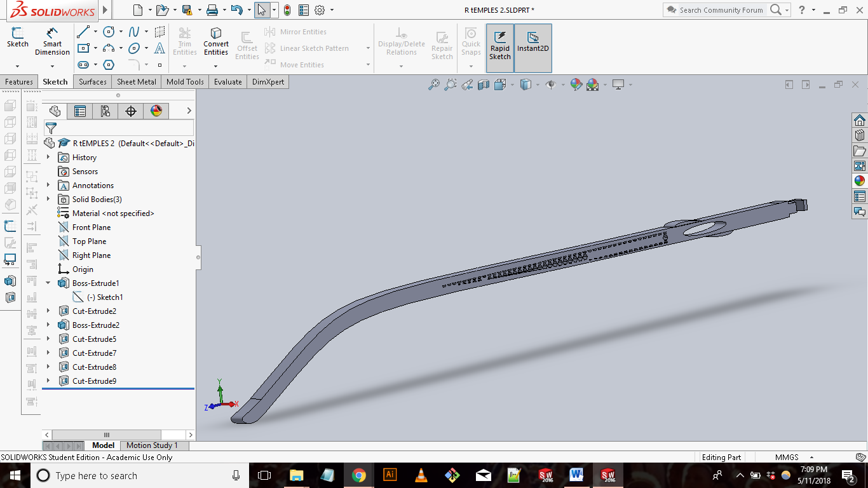Viewport: 868px width, 488px height.
Task: Click the Previous View icon
Action: (x=467, y=85)
